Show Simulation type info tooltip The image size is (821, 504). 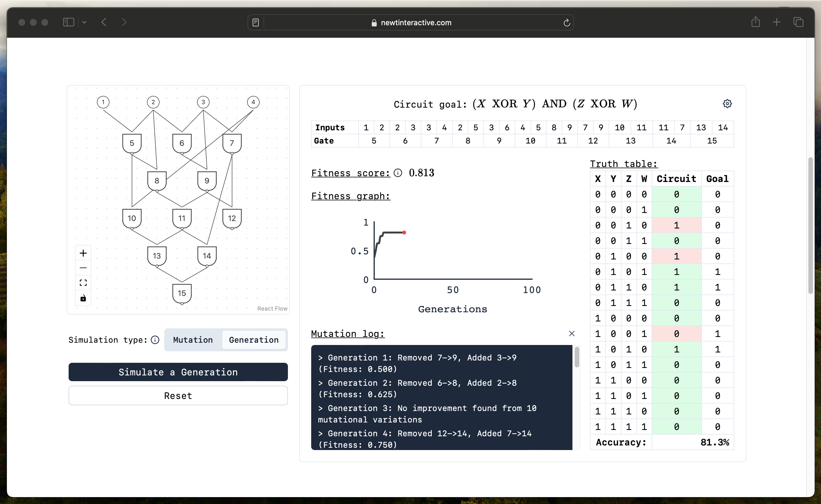(x=155, y=340)
